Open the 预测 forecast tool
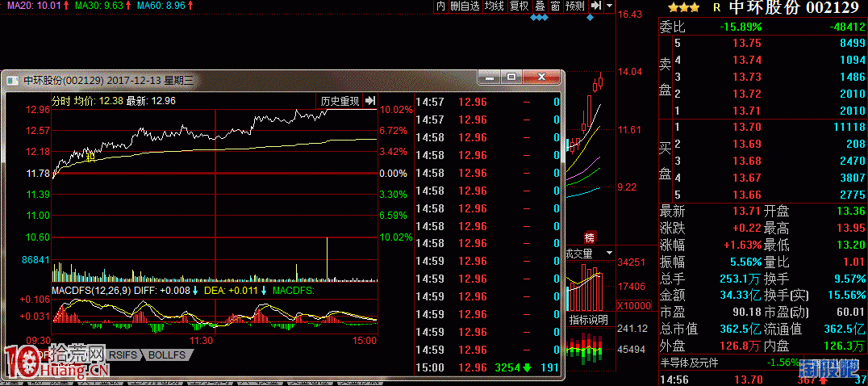The height and width of the screenshot is (386, 868). coord(576,6)
